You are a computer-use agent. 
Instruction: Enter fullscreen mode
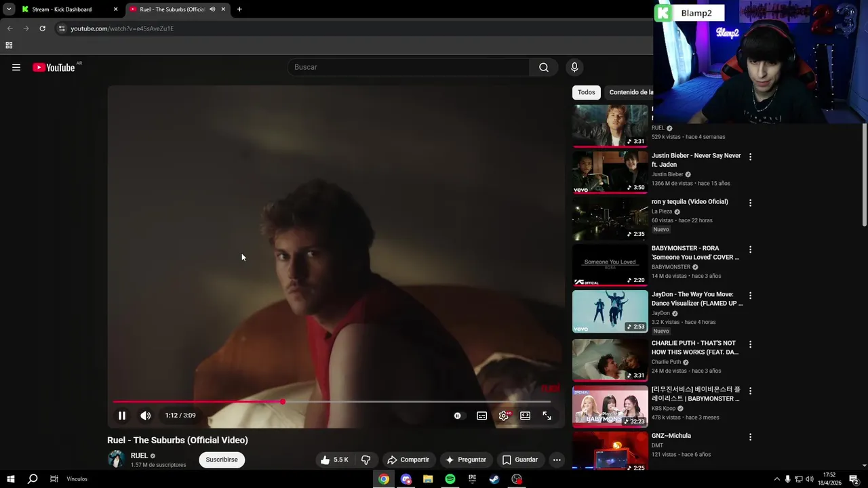[x=547, y=415]
